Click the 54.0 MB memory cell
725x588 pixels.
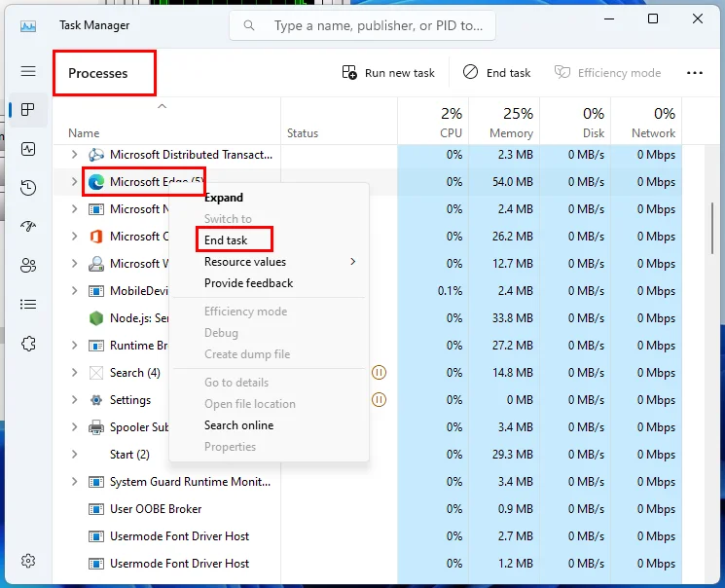(x=504, y=182)
